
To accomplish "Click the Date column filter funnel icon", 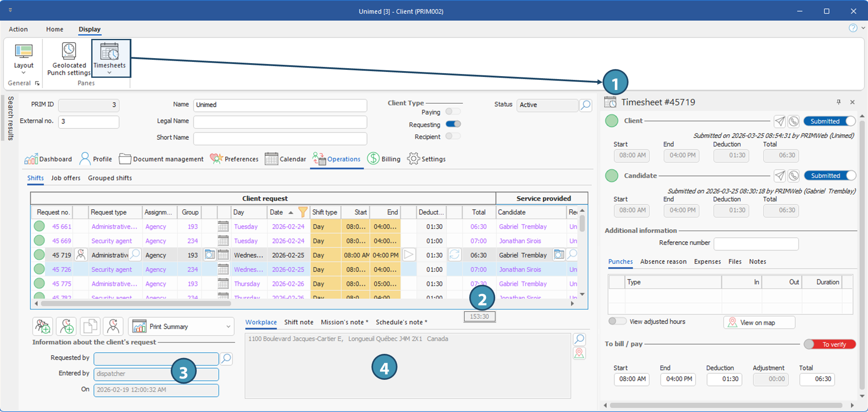I will (303, 212).
